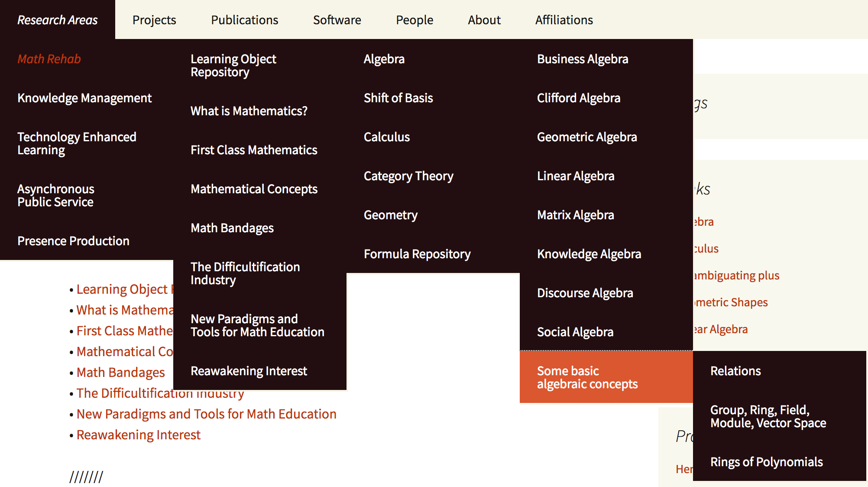Open the Projects menu

point(154,20)
